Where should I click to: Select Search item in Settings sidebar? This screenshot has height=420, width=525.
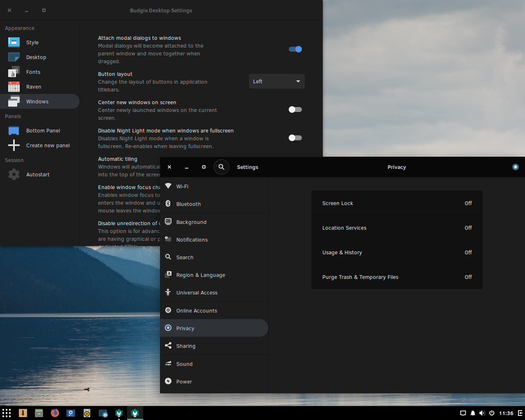tap(214, 257)
